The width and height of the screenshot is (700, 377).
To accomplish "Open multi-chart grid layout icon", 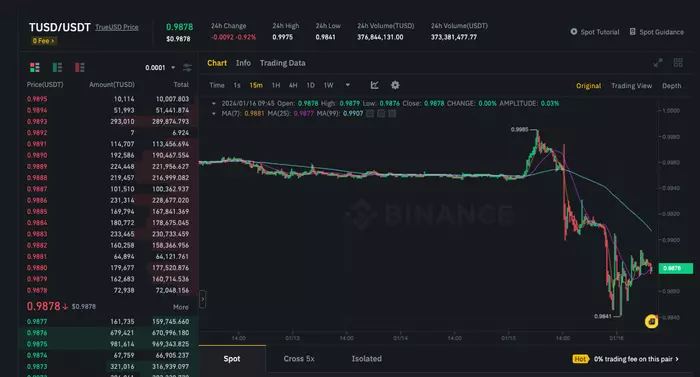I will pyautogui.click(x=678, y=63).
